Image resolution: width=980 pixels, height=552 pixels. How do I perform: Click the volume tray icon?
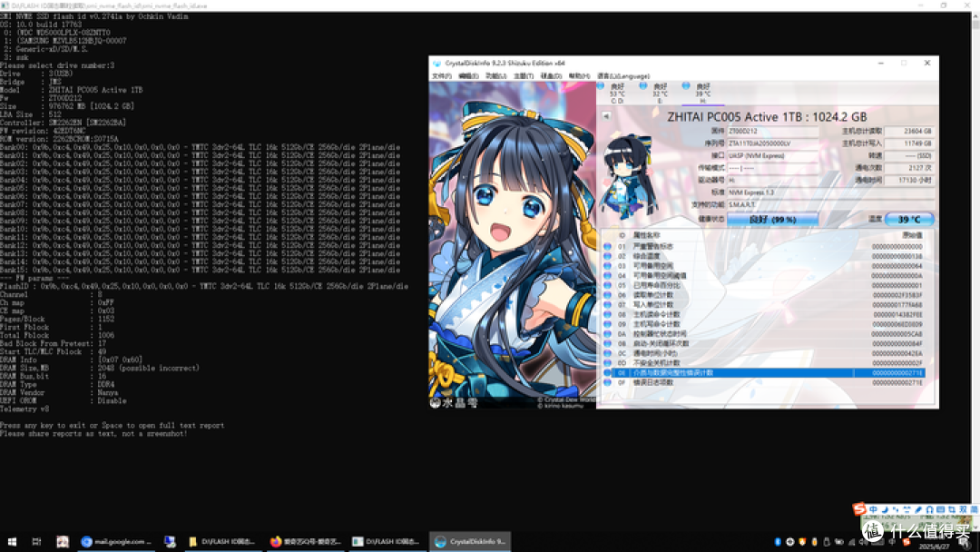coord(864,542)
